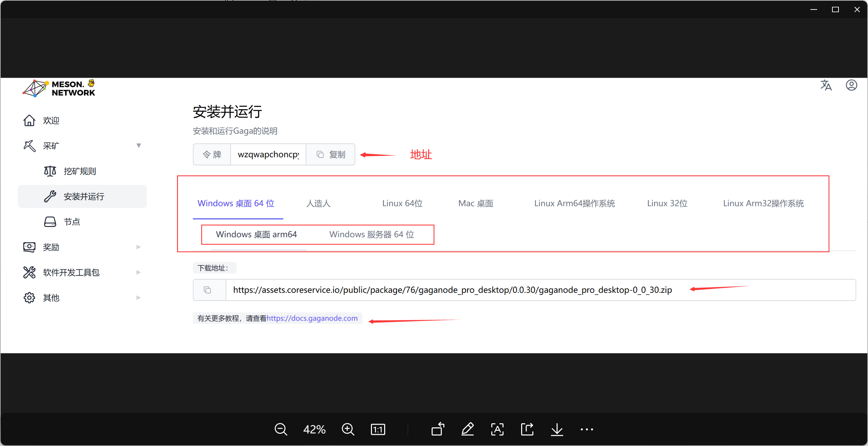Click the wrench icon beside 安装并运行
The height and width of the screenshot is (446, 868).
point(50,197)
